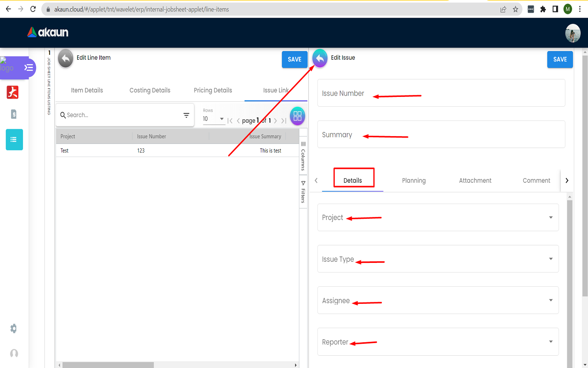Click SAVE button in Edit Line Item panel
The image size is (588, 368).
[x=294, y=60]
